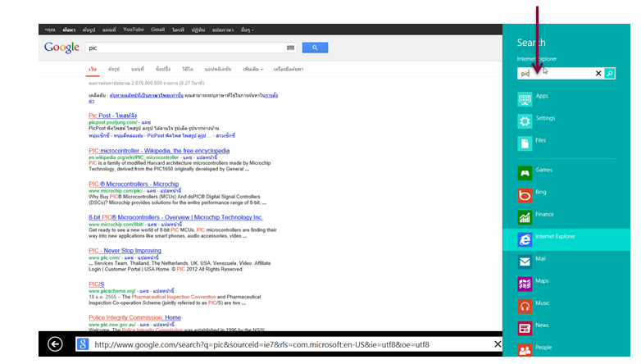
Task: Go back with the IE back arrow
Action: pyautogui.click(x=55, y=344)
